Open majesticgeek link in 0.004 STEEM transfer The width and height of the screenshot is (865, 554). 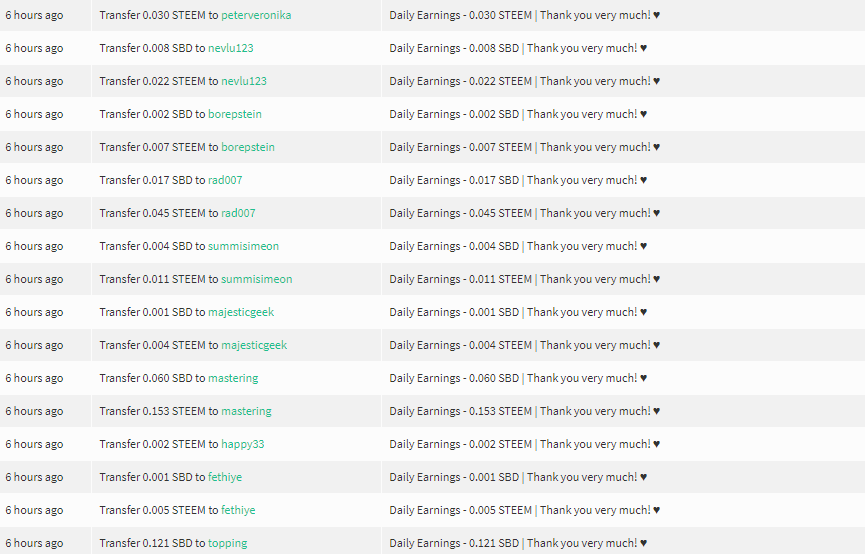click(254, 346)
